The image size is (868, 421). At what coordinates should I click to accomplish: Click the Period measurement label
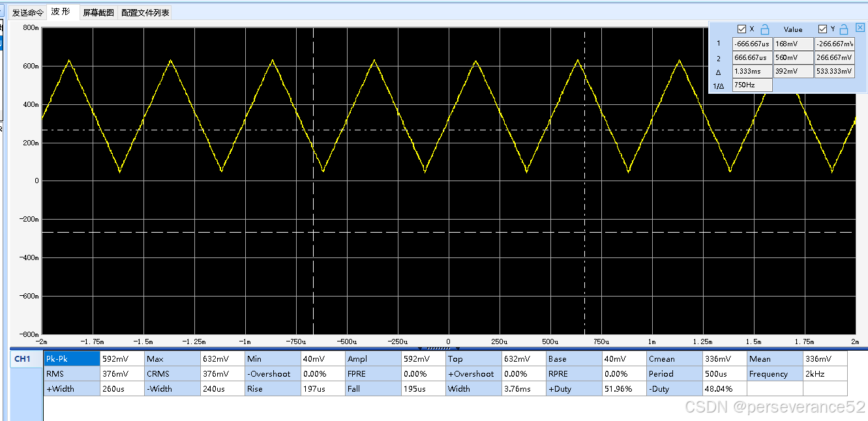coord(675,374)
